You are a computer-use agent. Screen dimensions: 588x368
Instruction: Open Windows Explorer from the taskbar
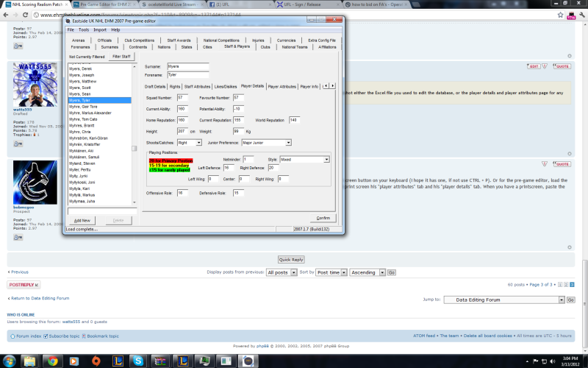pos(29,361)
